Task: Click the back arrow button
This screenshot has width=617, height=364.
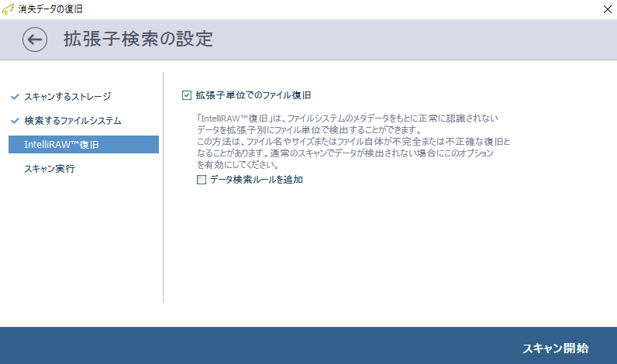Action: click(35, 39)
